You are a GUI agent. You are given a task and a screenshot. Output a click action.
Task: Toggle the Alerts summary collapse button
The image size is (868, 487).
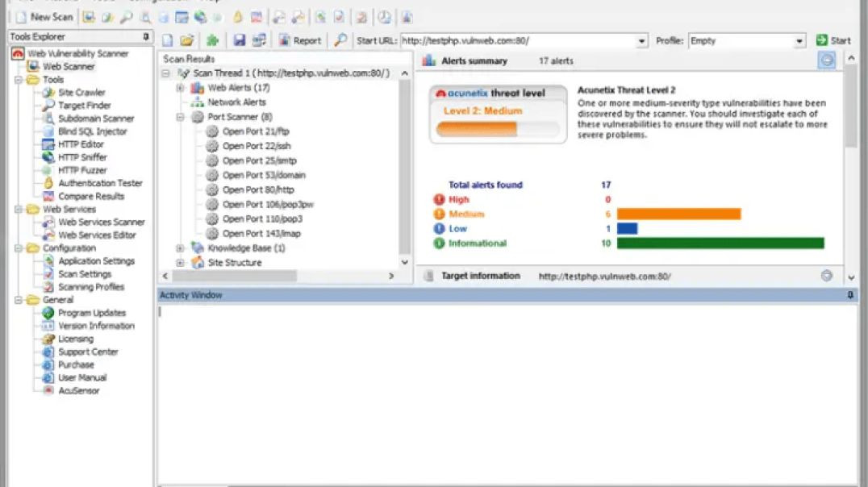(827, 60)
